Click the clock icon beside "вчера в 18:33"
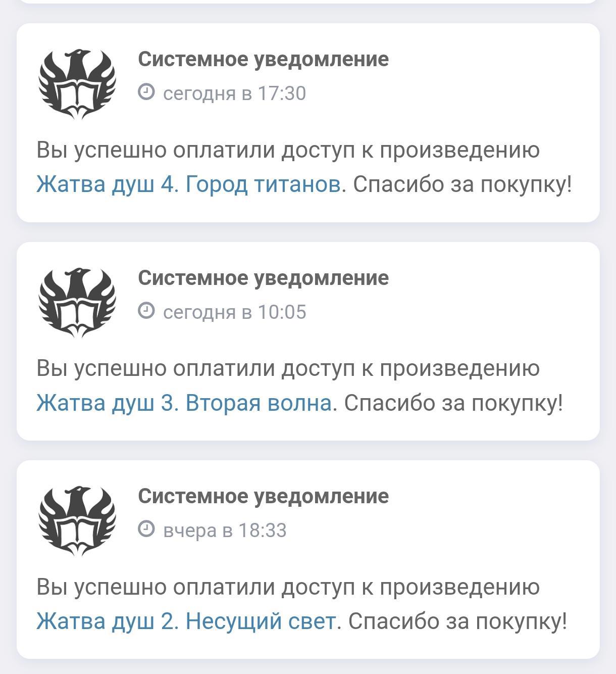This screenshot has height=674, width=616. pos(146,529)
